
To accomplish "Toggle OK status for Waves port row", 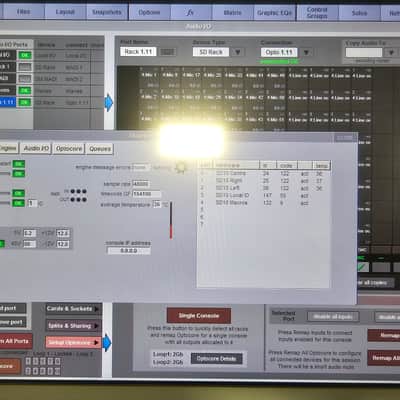I will click(x=25, y=90).
